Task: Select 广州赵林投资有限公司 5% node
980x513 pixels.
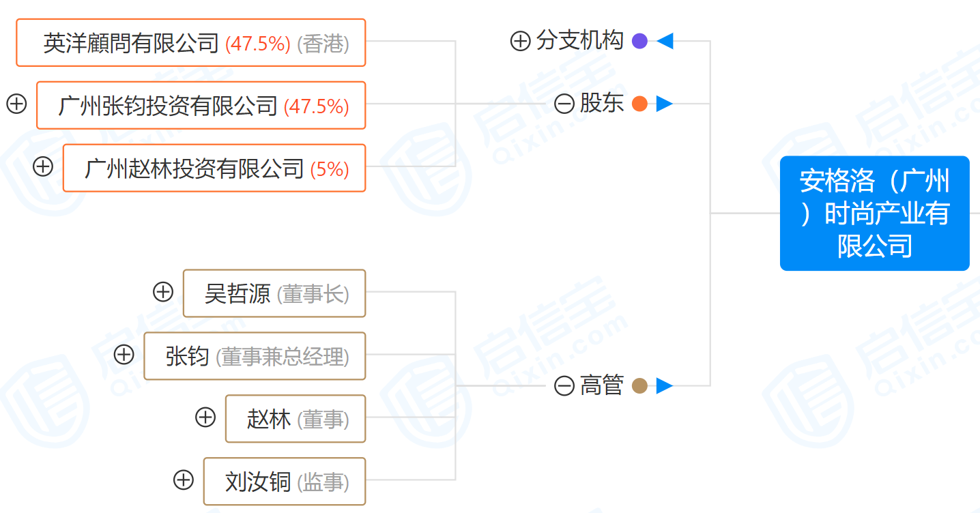Action: coord(214,168)
